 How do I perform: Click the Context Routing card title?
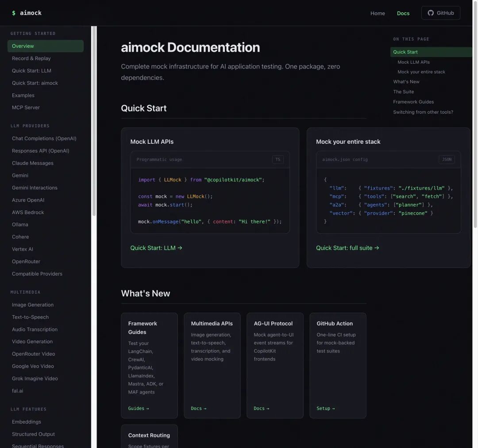pyautogui.click(x=149, y=435)
